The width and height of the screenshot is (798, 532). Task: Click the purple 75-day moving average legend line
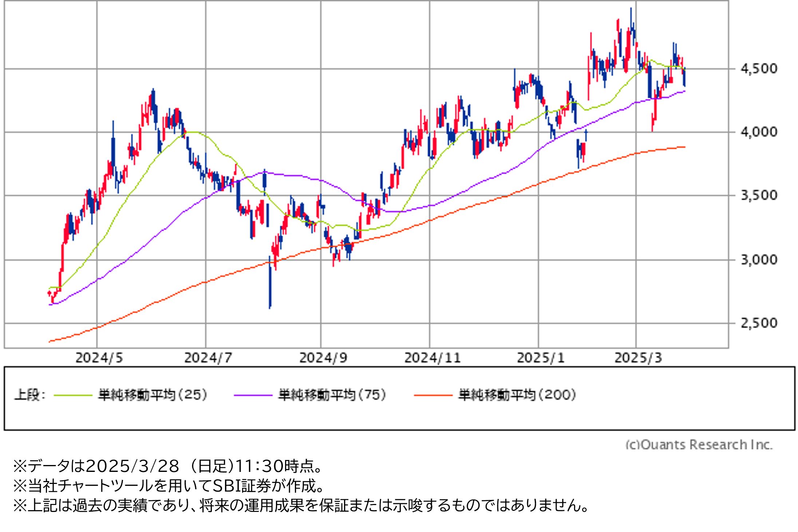pos(253,395)
